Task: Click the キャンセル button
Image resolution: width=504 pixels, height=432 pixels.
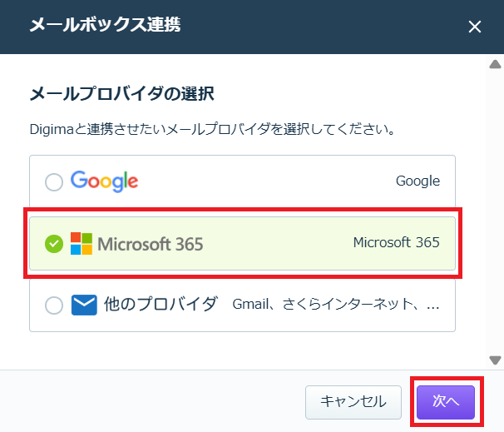Action: [353, 402]
